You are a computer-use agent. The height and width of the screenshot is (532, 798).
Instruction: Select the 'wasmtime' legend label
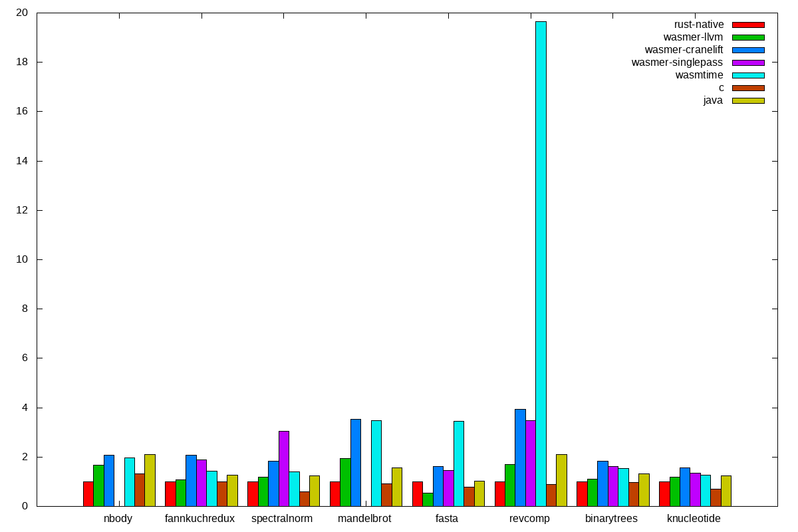[700, 75]
